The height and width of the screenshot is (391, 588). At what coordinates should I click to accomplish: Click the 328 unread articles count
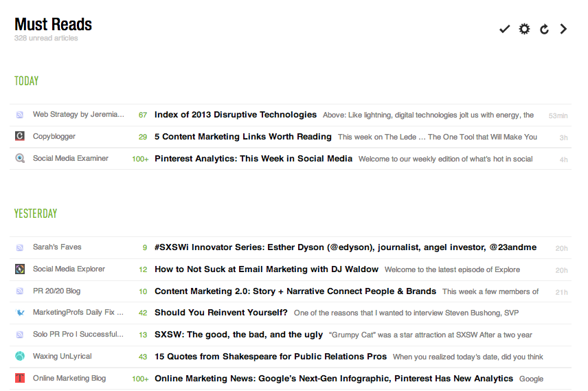click(46, 38)
